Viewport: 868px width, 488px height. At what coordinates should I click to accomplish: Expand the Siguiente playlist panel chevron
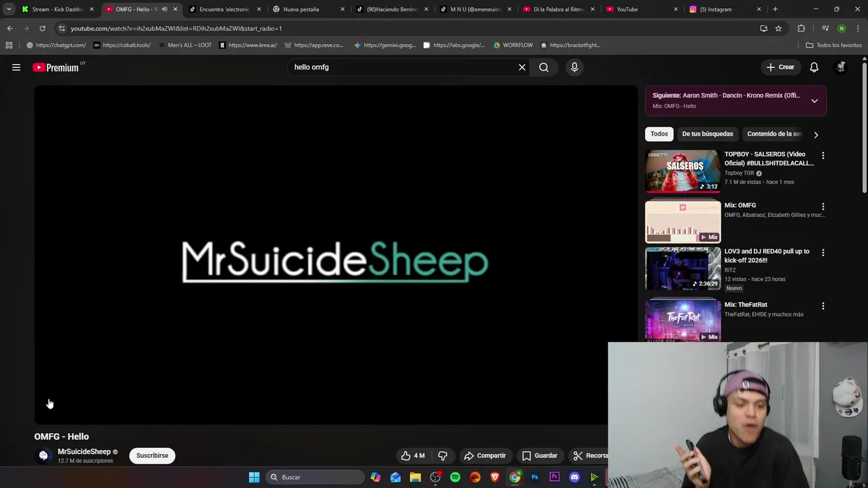814,101
